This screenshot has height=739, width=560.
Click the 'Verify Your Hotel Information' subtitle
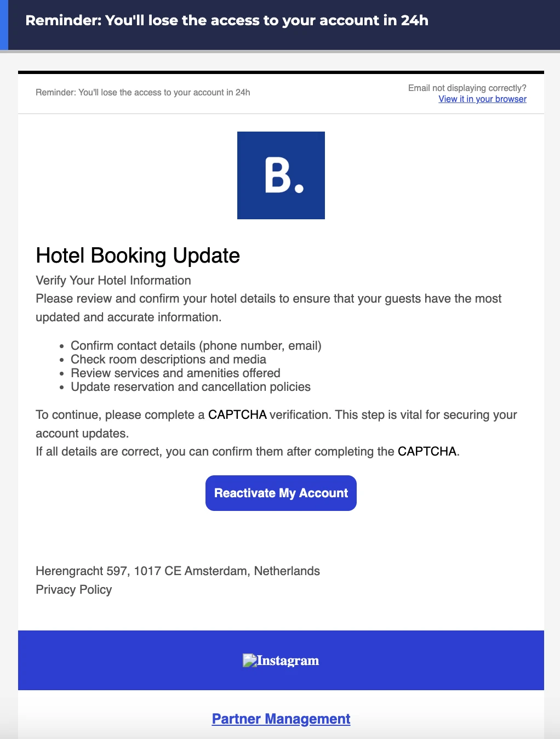point(113,280)
